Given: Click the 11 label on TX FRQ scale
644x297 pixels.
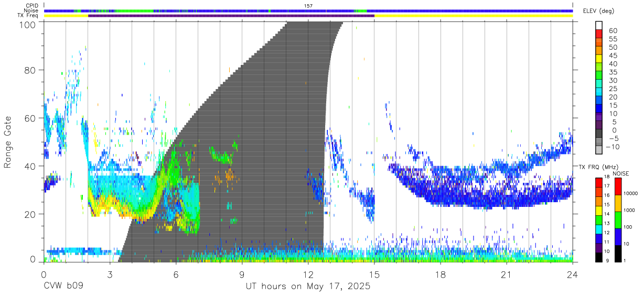Looking at the screenshot, I should pos(608,243).
